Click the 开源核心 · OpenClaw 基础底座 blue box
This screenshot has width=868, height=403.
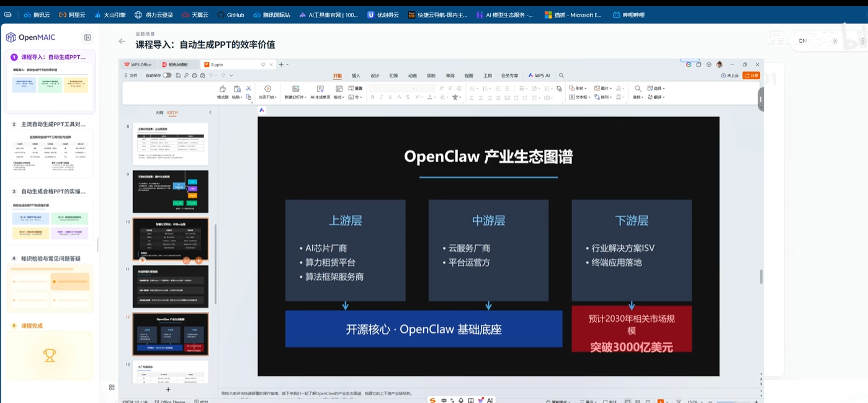tap(424, 329)
